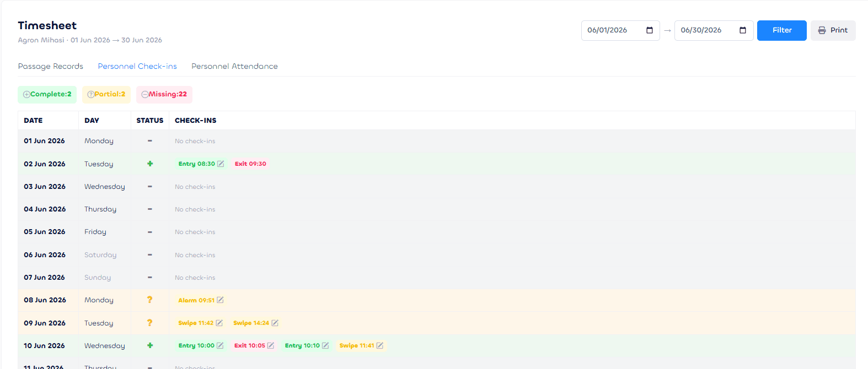Click the green plus status for 02 Jun

(x=150, y=164)
